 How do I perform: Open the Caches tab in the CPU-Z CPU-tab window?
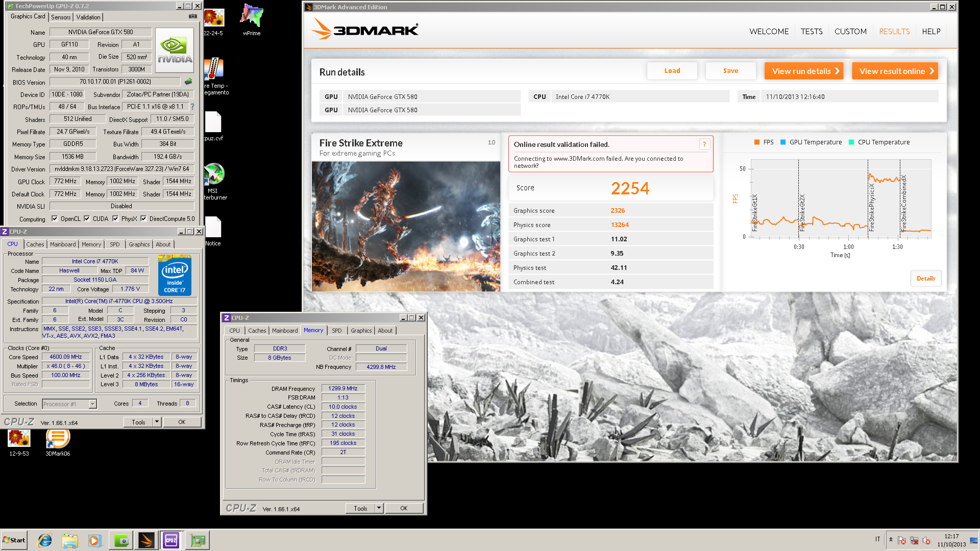[x=35, y=244]
